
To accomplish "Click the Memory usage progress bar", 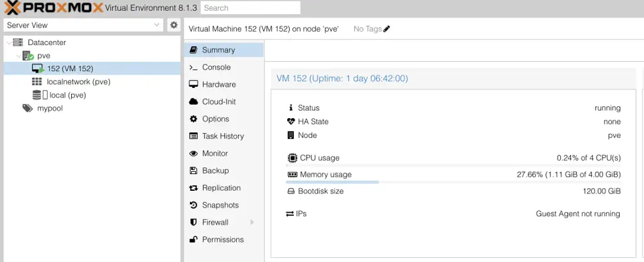I will point(453,182).
